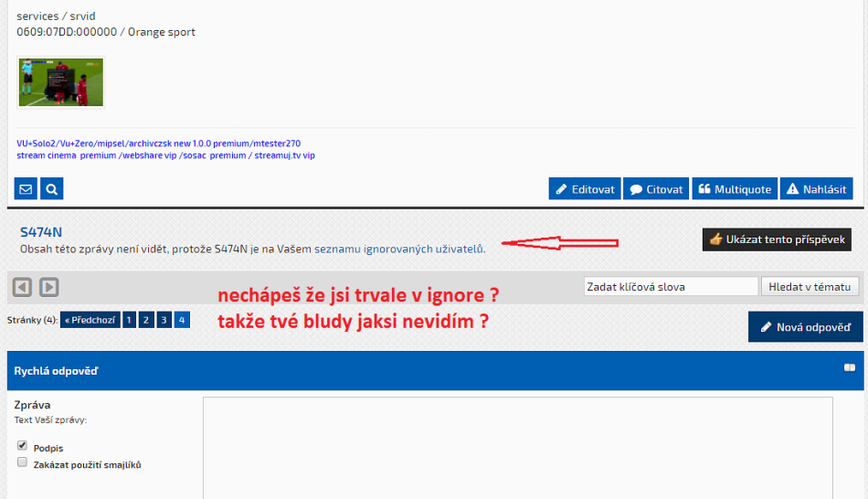
Task: Go to « Předchozí page
Action: pos(90,320)
